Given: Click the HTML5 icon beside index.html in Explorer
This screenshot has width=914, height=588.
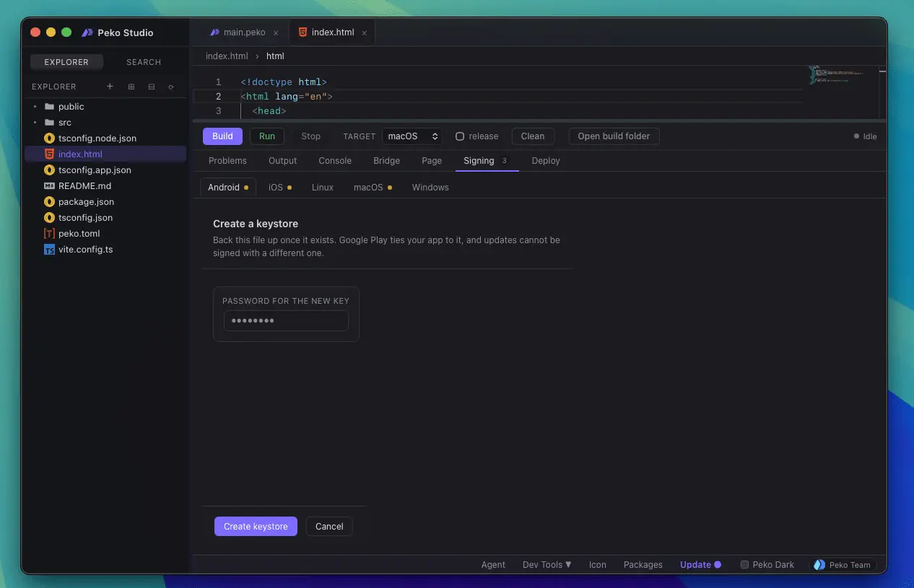Looking at the screenshot, I should pos(49,154).
